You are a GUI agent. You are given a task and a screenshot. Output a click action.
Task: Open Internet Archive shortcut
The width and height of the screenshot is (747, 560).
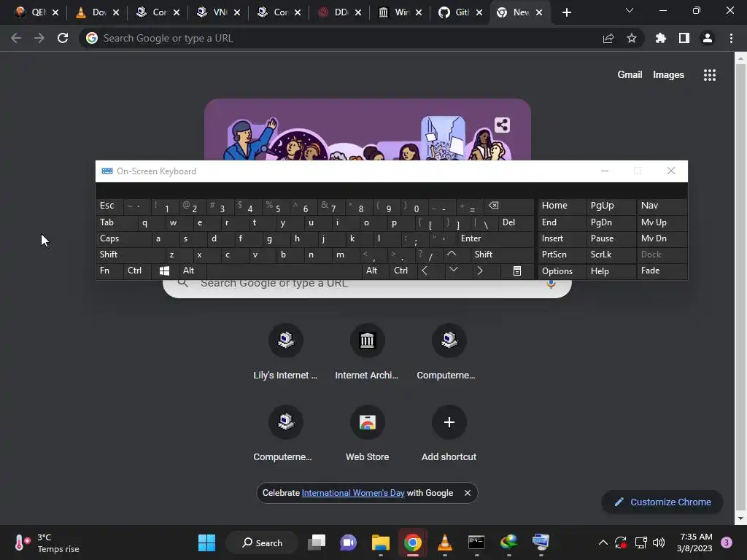pyautogui.click(x=367, y=352)
